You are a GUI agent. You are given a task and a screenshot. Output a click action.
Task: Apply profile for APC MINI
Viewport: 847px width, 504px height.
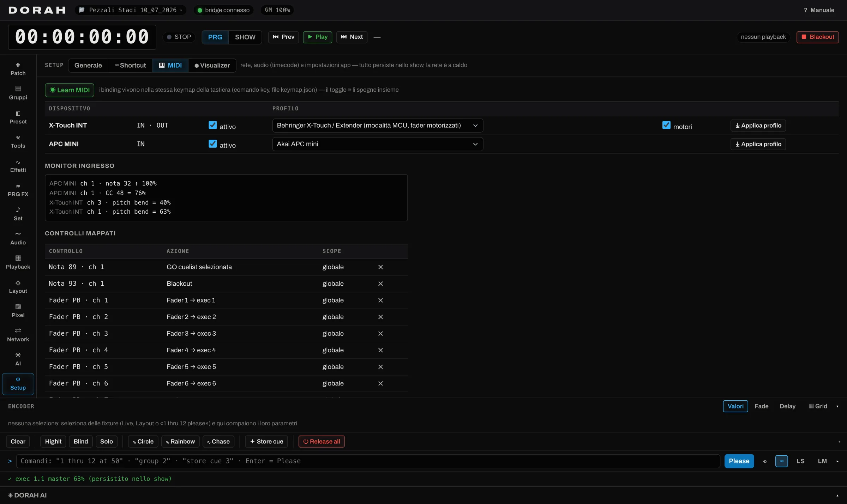pos(758,144)
